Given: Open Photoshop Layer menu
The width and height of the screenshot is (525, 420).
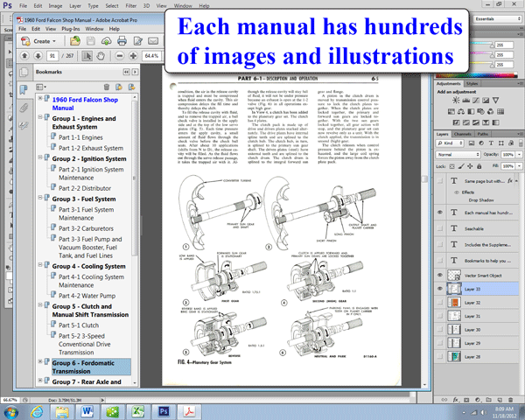Looking at the screenshot, I should point(75,6).
